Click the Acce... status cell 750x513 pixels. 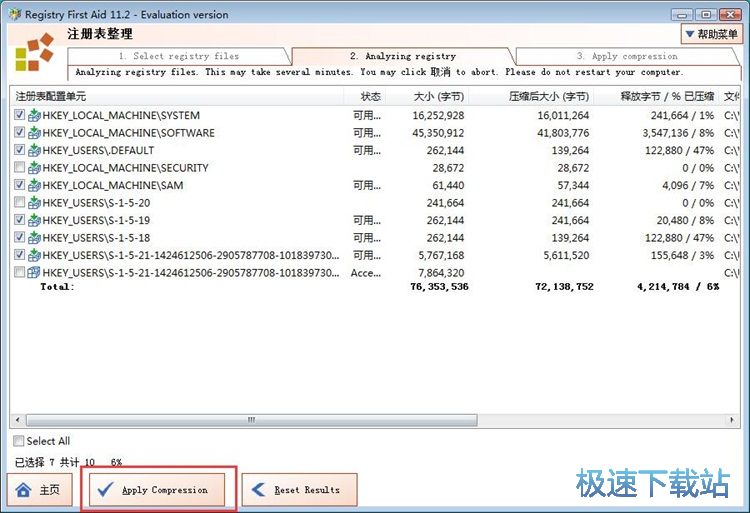tap(365, 273)
